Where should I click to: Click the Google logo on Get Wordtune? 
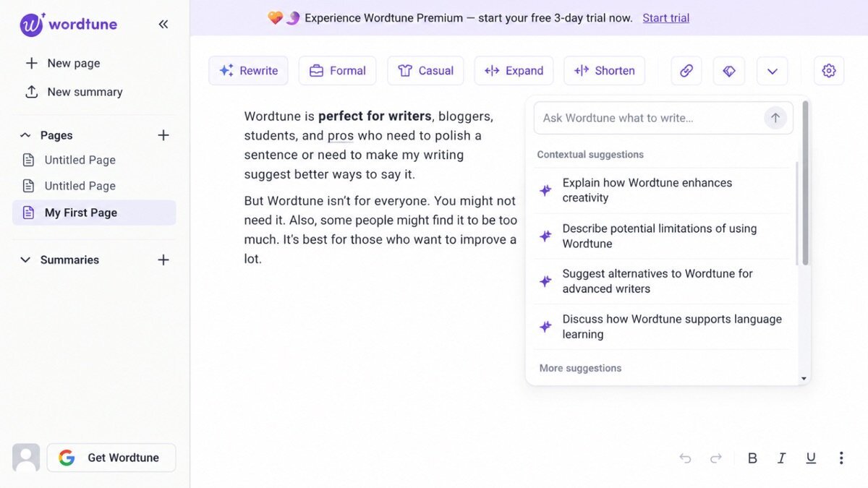(67, 458)
